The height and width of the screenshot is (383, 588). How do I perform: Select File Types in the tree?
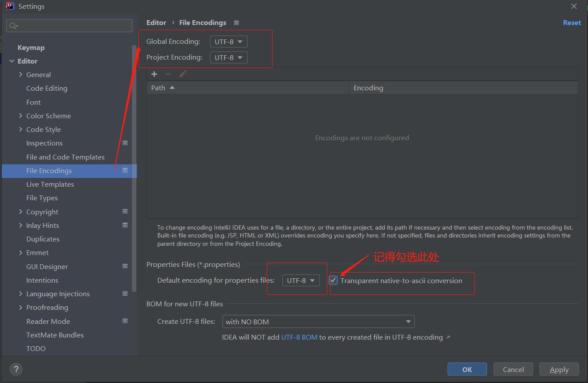pyautogui.click(x=42, y=198)
